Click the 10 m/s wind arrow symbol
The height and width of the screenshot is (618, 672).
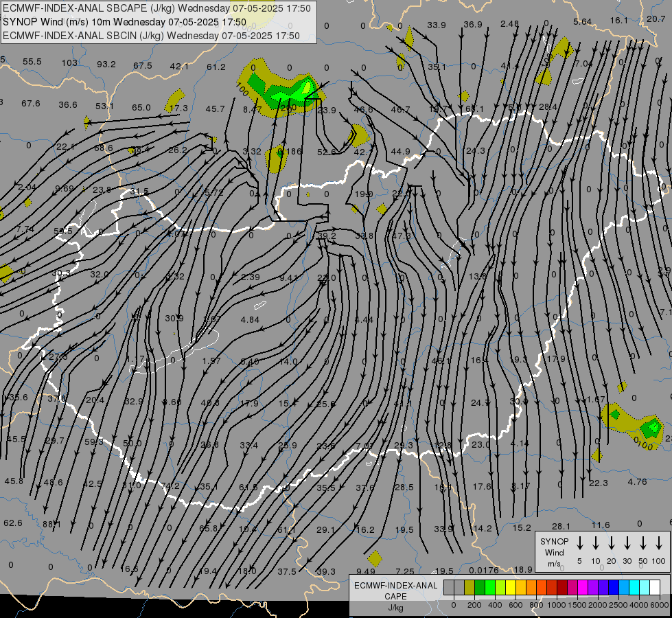(596, 543)
